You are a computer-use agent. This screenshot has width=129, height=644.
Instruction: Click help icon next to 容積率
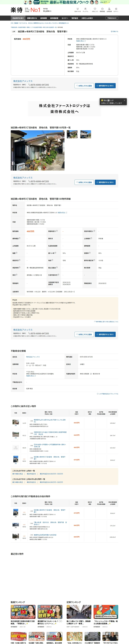click(90, 253)
